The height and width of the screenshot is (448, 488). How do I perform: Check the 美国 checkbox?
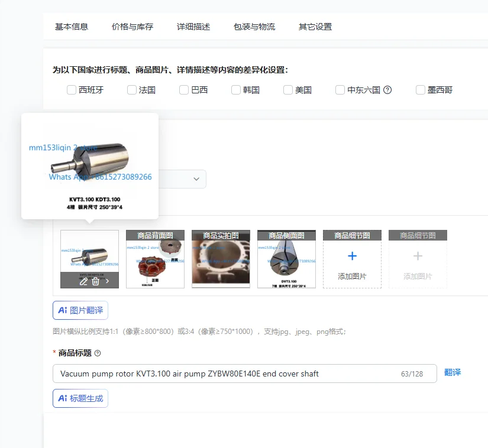pyautogui.click(x=288, y=90)
